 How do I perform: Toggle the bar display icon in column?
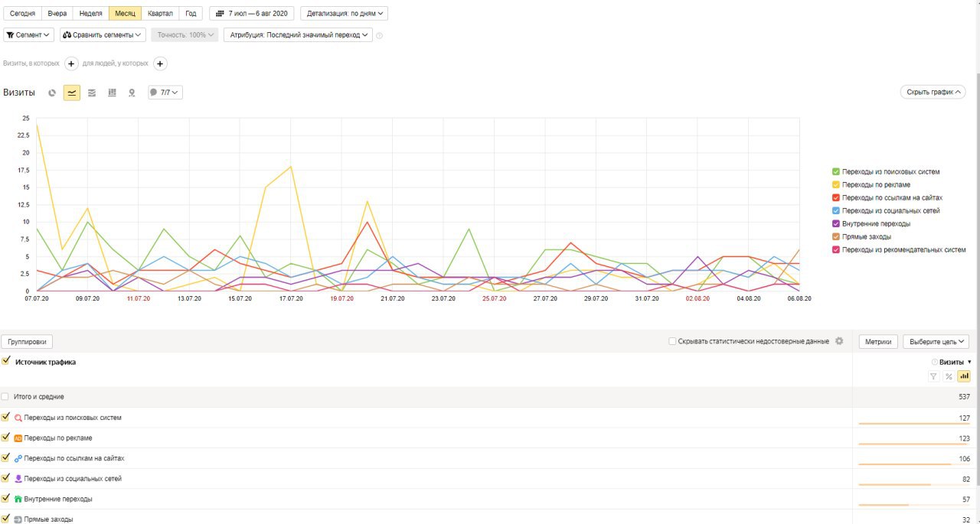pyautogui.click(x=964, y=376)
